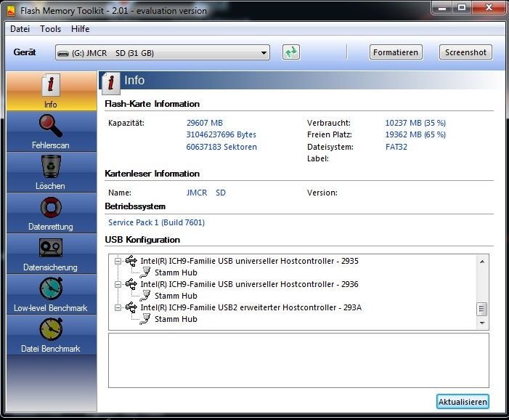Open the Datei Benchmark stopwatch

click(51, 335)
